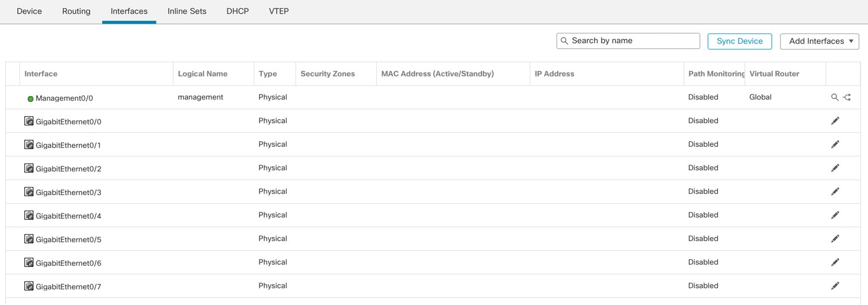Open the Device tab

click(x=29, y=12)
